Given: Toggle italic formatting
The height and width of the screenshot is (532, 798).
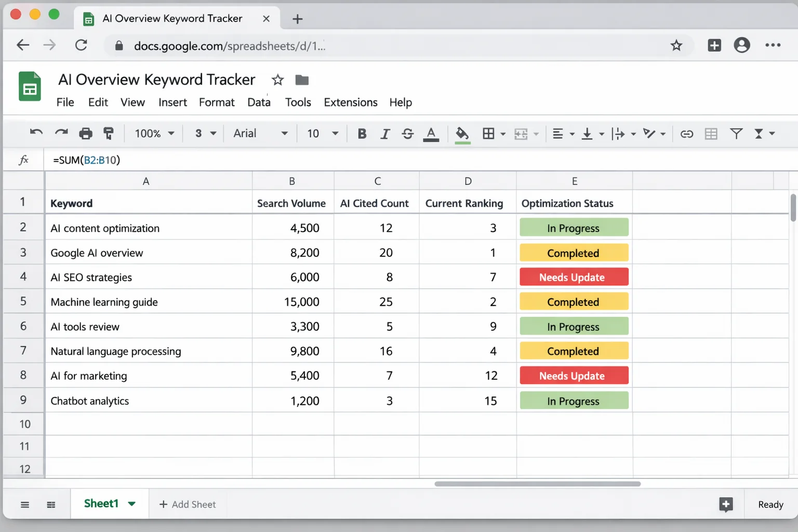Looking at the screenshot, I should [385, 133].
